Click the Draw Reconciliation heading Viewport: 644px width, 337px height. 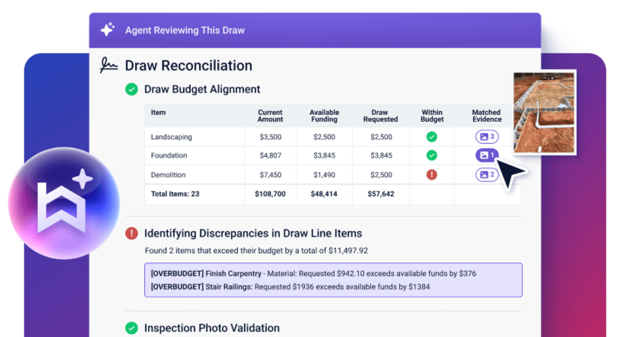pos(188,65)
